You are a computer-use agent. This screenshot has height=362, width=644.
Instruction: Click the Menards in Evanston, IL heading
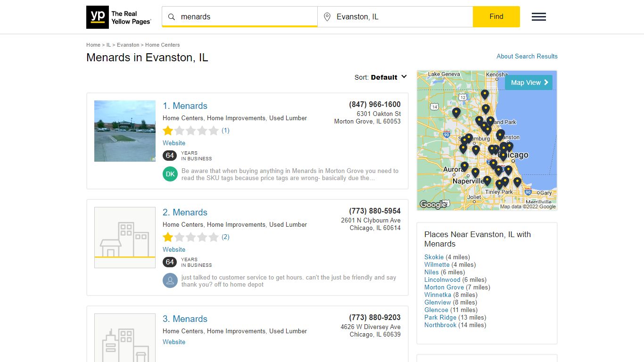pyautogui.click(x=147, y=58)
